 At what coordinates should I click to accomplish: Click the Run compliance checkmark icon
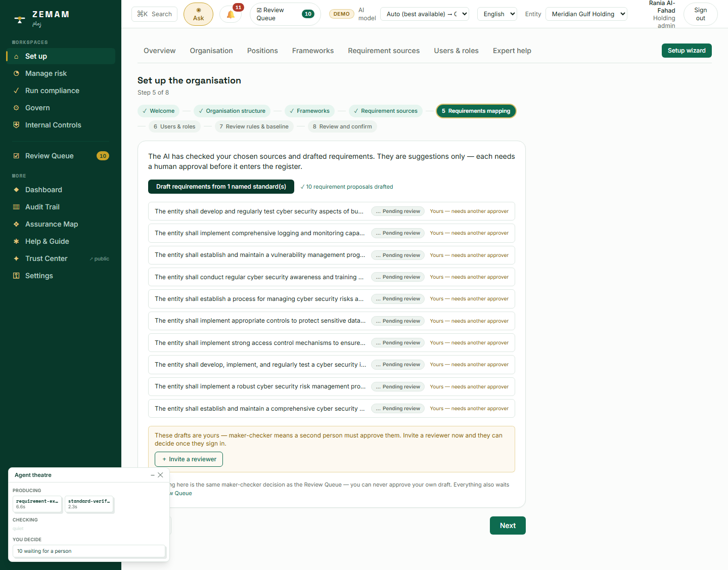tap(16, 91)
